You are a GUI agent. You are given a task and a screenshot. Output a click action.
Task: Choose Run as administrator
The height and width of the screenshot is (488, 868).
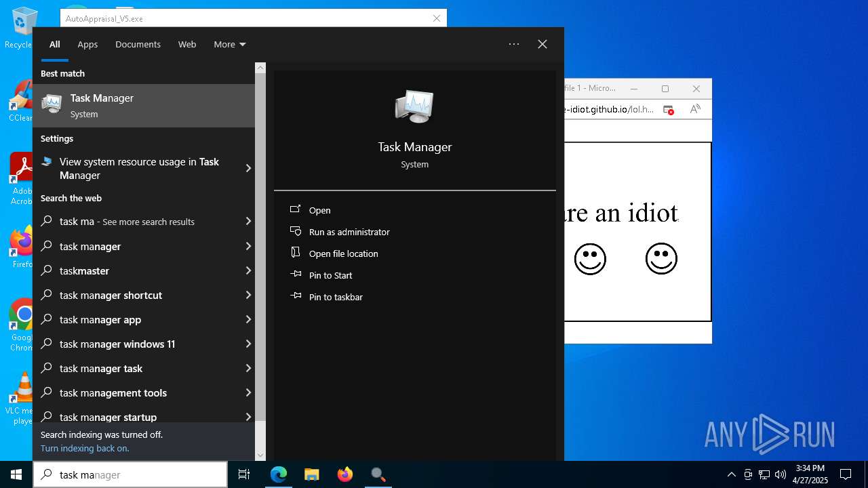349,232
